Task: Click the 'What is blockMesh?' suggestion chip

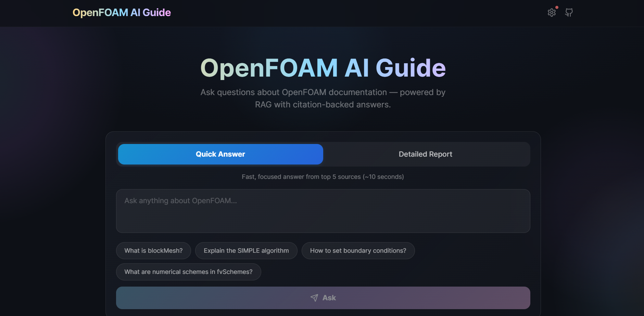Action: pyautogui.click(x=153, y=250)
